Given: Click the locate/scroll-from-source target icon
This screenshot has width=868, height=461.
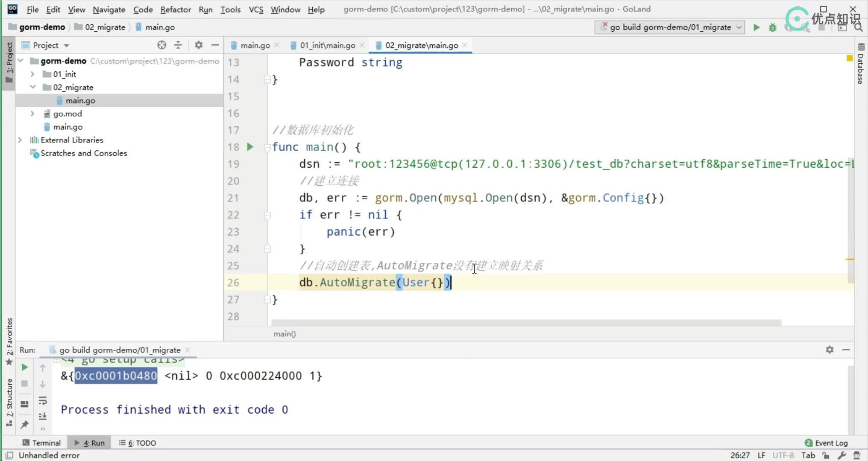Looking at the screenshot, I should pos(161,45).
